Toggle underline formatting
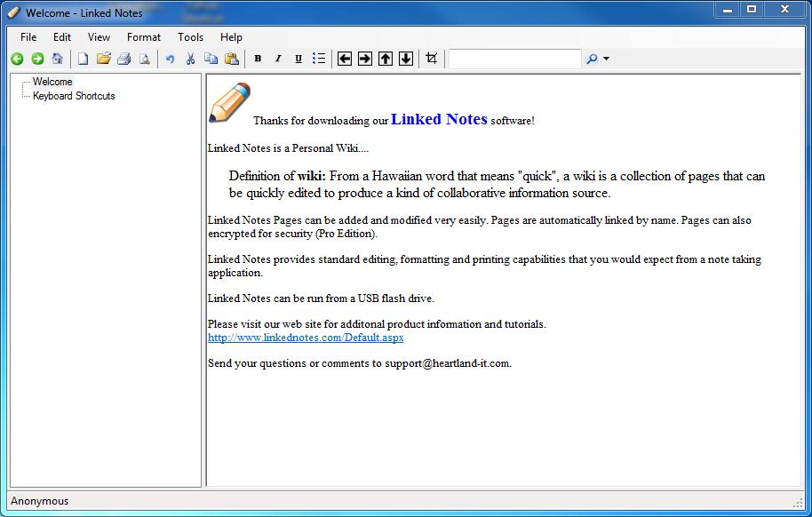This screenshot has width=812, height=517. [299, 58]
